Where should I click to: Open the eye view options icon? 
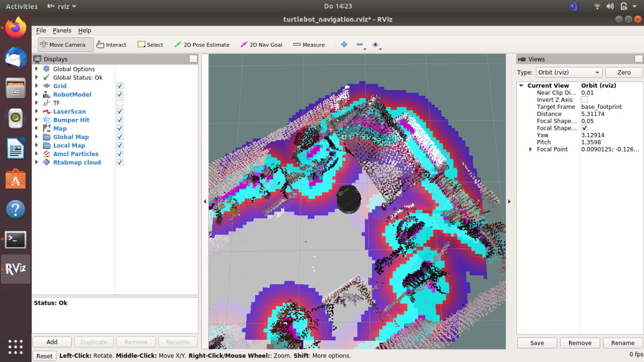375,45
